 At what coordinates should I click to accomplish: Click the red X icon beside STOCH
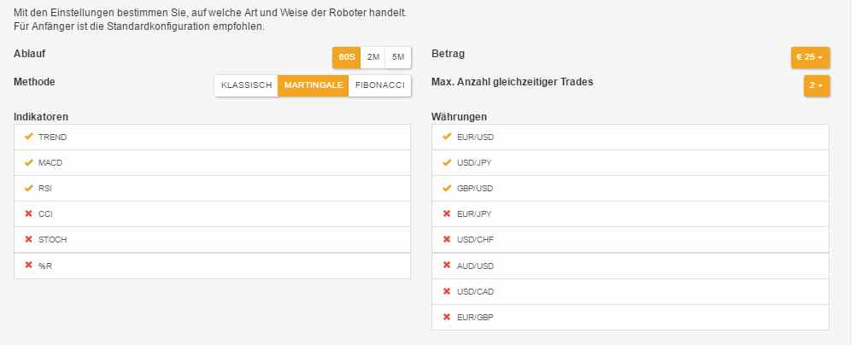pos(29,239)
